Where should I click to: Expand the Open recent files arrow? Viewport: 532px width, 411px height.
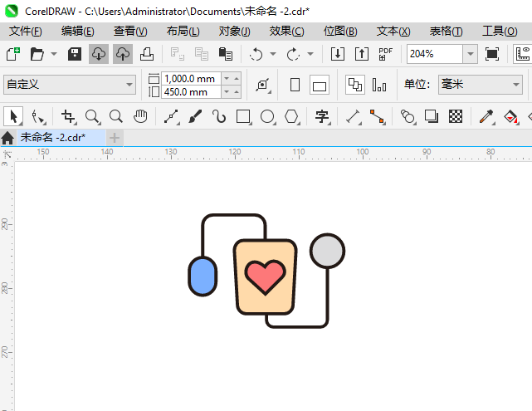pos(54,54)
